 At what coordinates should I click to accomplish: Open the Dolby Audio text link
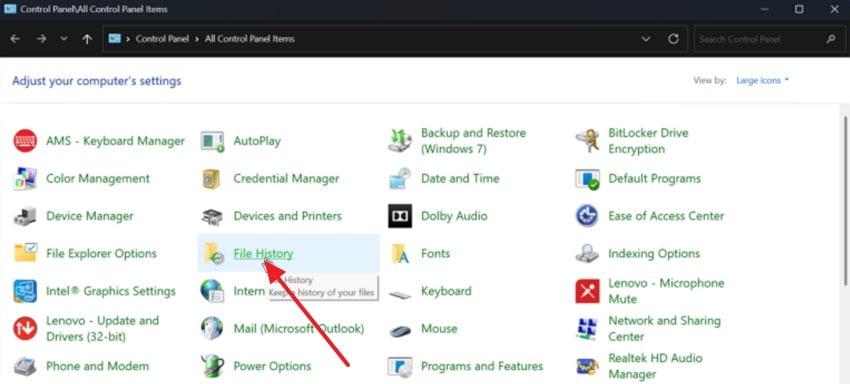454,216
